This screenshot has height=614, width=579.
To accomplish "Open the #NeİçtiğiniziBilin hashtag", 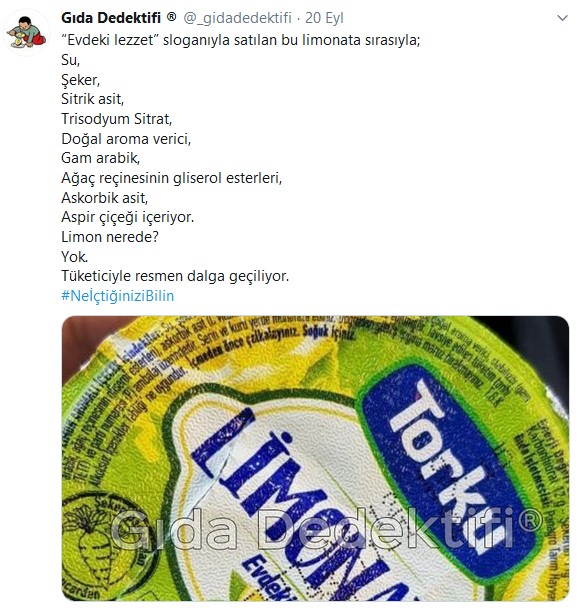I will coord(117,296).
